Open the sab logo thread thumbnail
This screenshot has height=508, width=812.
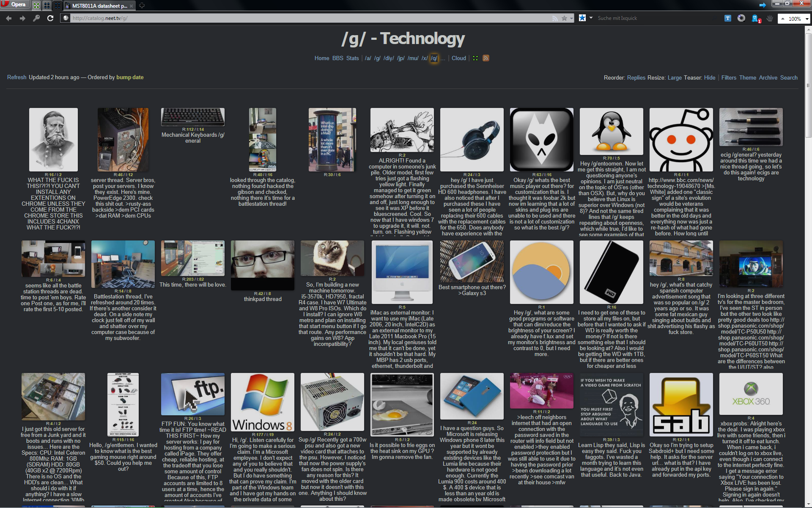[681, 405]
